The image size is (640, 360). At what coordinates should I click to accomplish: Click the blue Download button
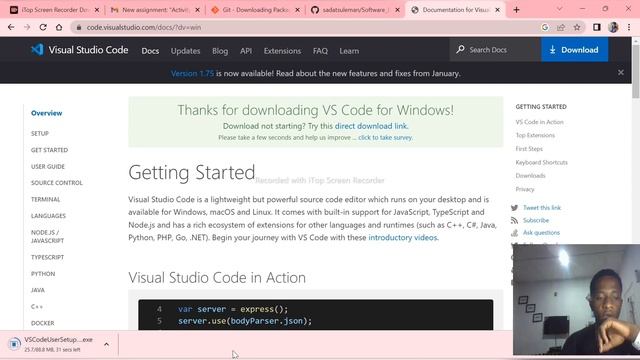tap(574, 49)
